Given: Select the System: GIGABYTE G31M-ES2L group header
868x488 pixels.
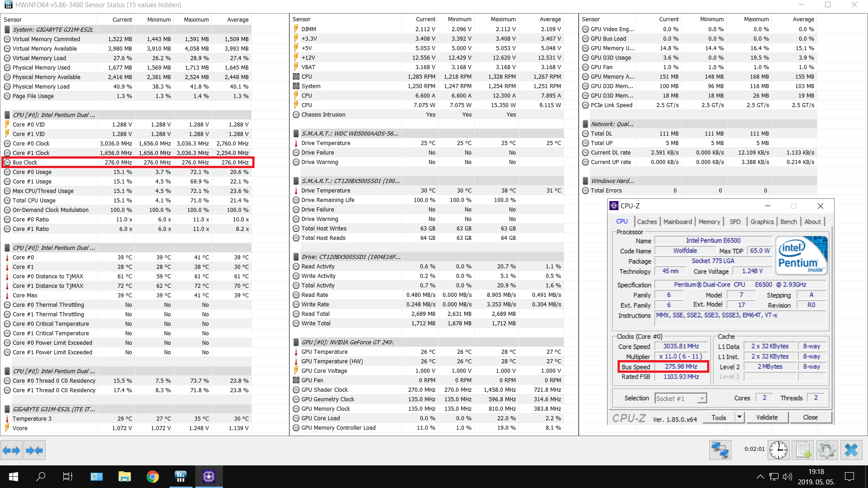Looking at the screenshot, I should pyautogui.click(x=127, y=29).
